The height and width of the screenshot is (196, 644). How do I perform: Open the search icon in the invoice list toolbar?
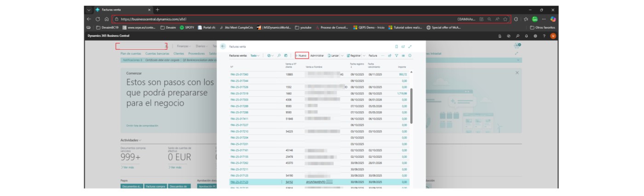point(279,55)
